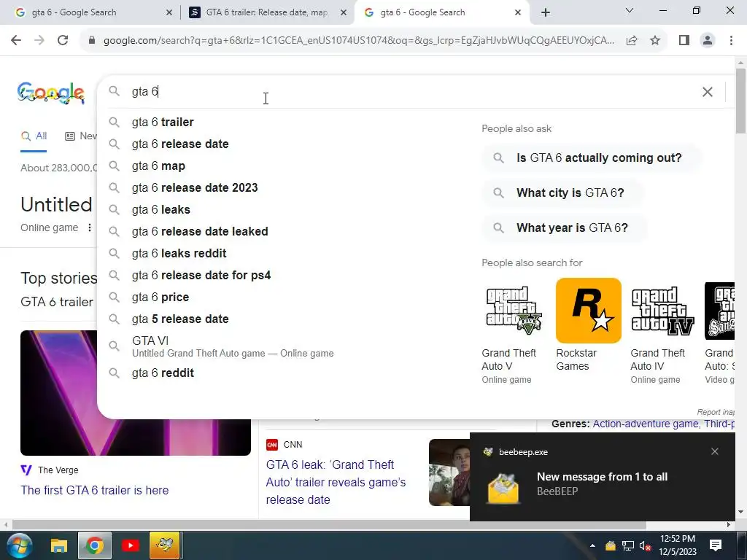Image resolution: width=747 pixels, height=560 pixels.
Task: Select suggestion gta 5 release date
Action: point(180,319)
